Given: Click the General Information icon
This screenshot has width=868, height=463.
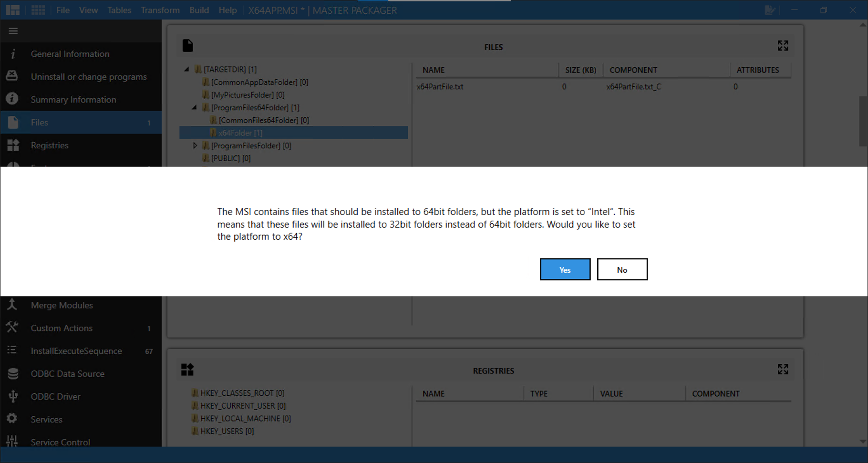Looking at the screenshot, I should point(13,54).
